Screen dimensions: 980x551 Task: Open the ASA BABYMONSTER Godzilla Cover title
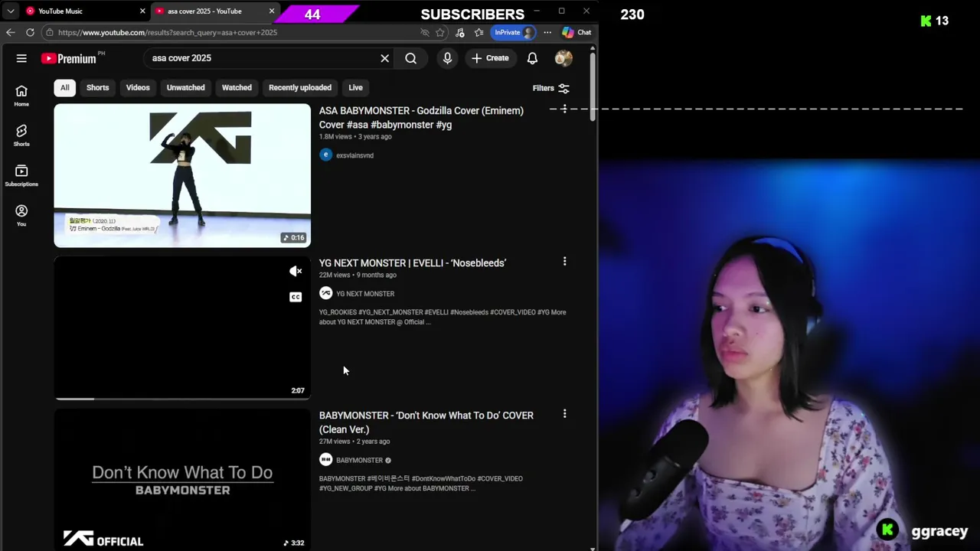[x=421, y=118]
